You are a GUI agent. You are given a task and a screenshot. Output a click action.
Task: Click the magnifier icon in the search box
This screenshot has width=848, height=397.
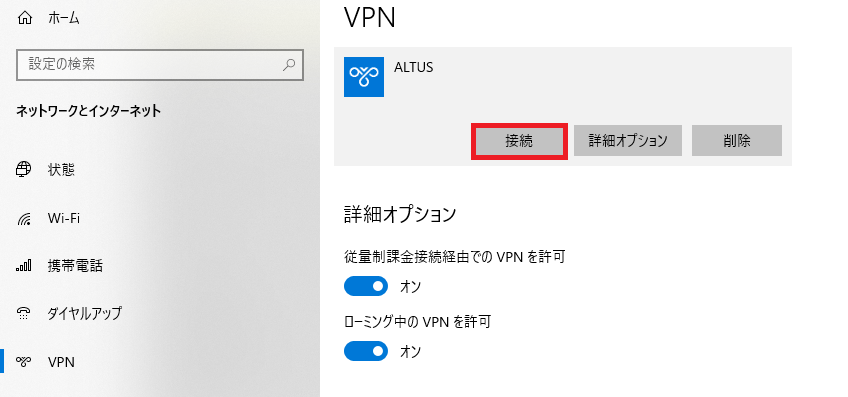[x=289, y=65]
